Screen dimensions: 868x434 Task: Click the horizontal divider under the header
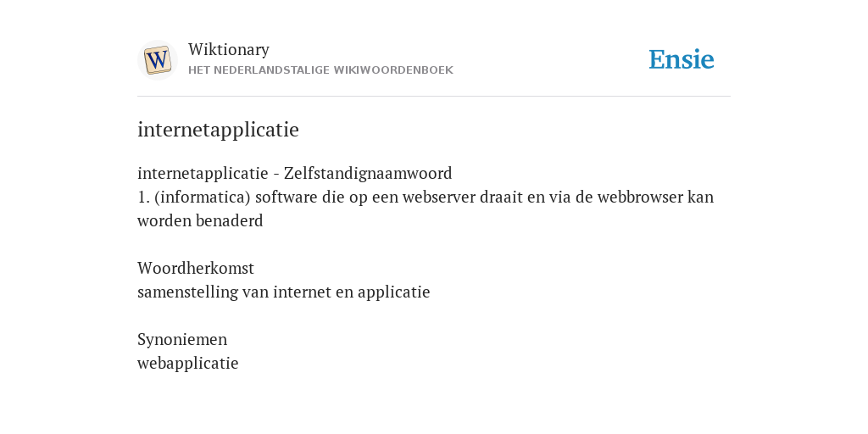pyautogui.click(x=434, y=97)
